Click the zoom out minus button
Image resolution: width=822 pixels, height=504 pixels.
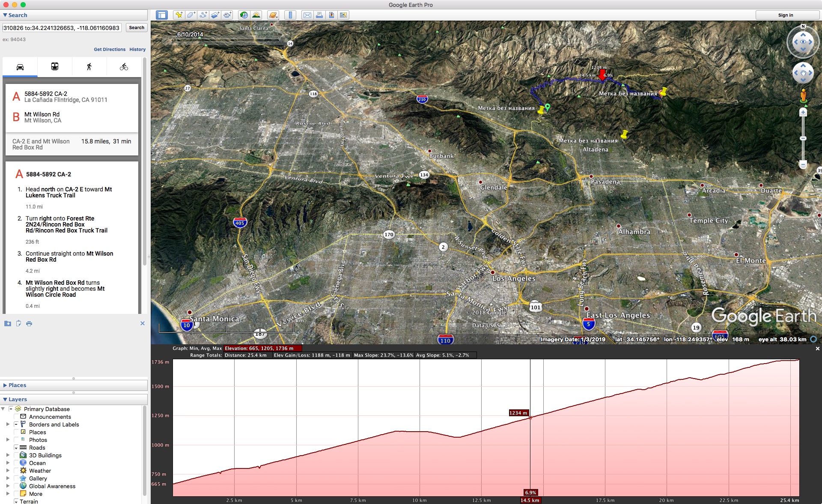[803, 164]
